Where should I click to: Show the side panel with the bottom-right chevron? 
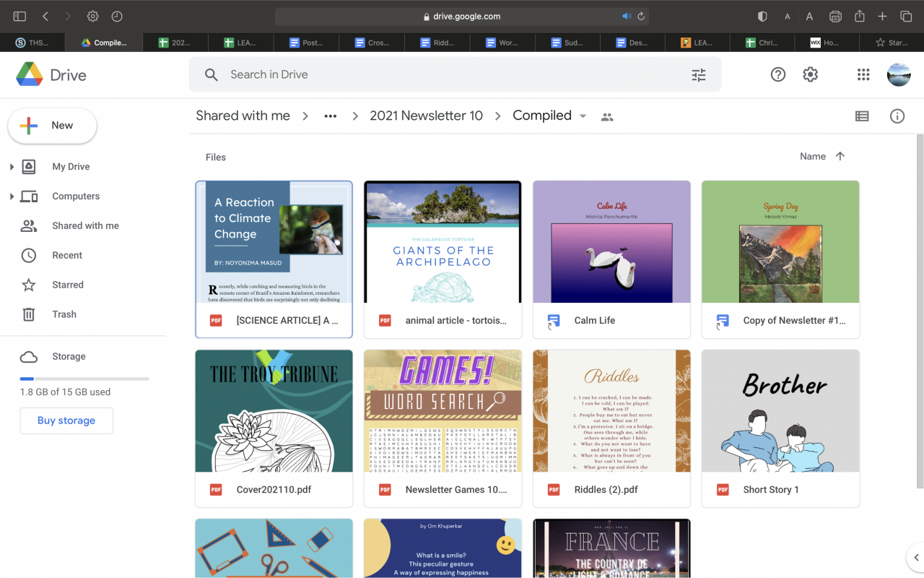pos(915,557)
